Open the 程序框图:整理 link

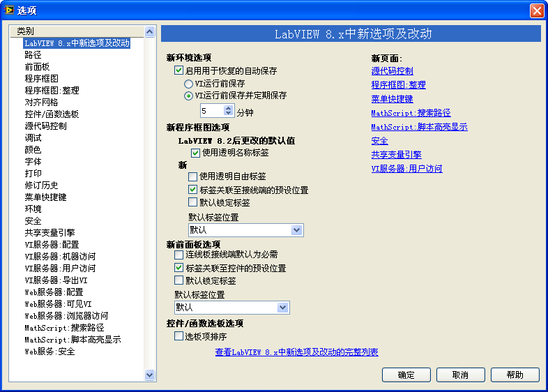tap(398, 85)
